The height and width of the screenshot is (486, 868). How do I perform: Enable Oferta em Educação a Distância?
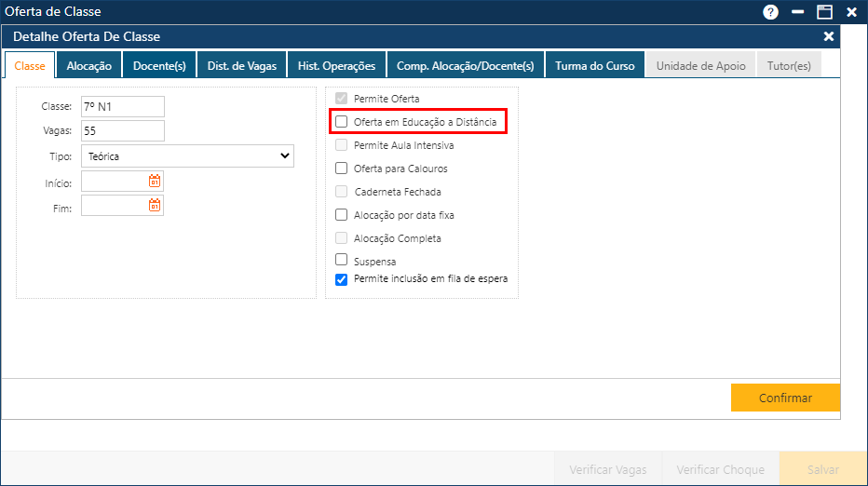coord(342,122)
